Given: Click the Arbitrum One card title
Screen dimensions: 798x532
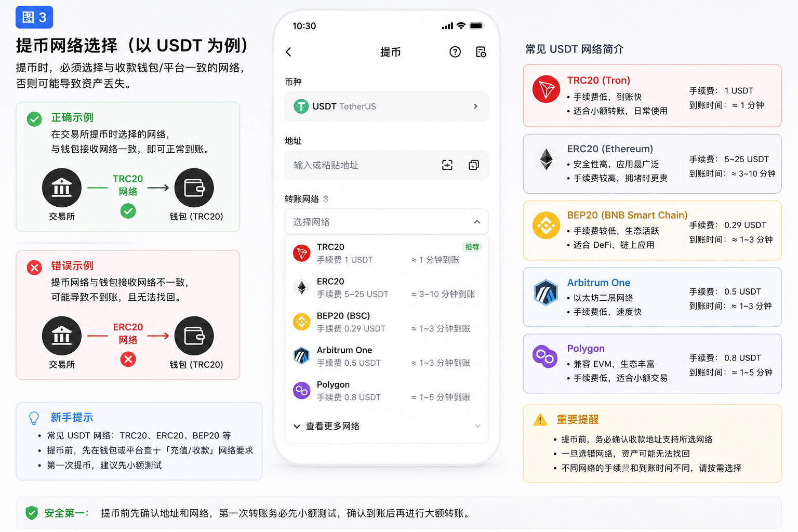Looking at the screenshot, I should (x=598, y=283).
